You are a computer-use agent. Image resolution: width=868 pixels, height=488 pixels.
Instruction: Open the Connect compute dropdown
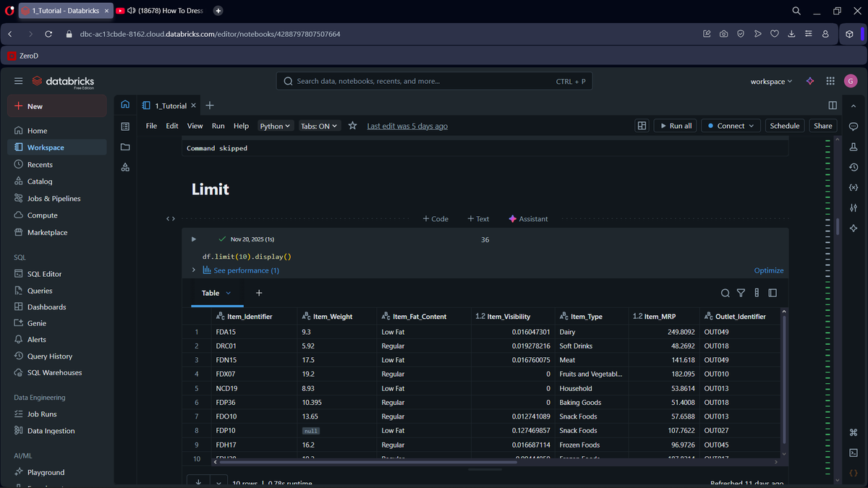tap(731, 126)
